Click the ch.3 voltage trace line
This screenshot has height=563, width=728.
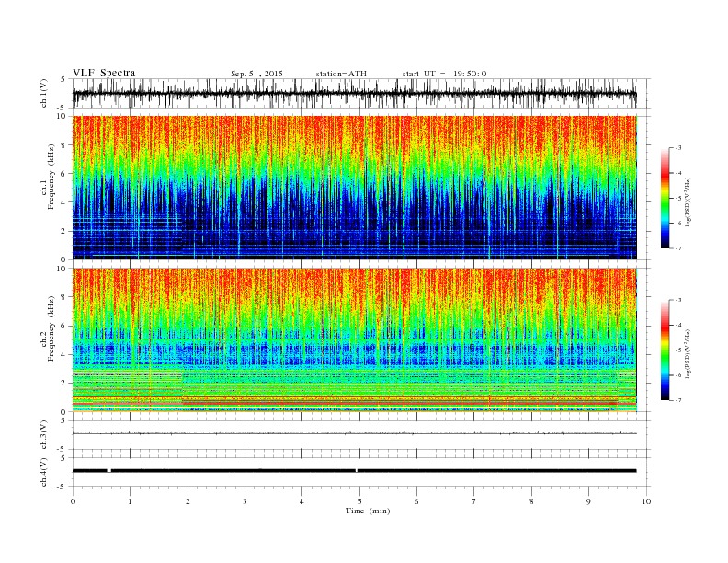(x=354, y=433)
